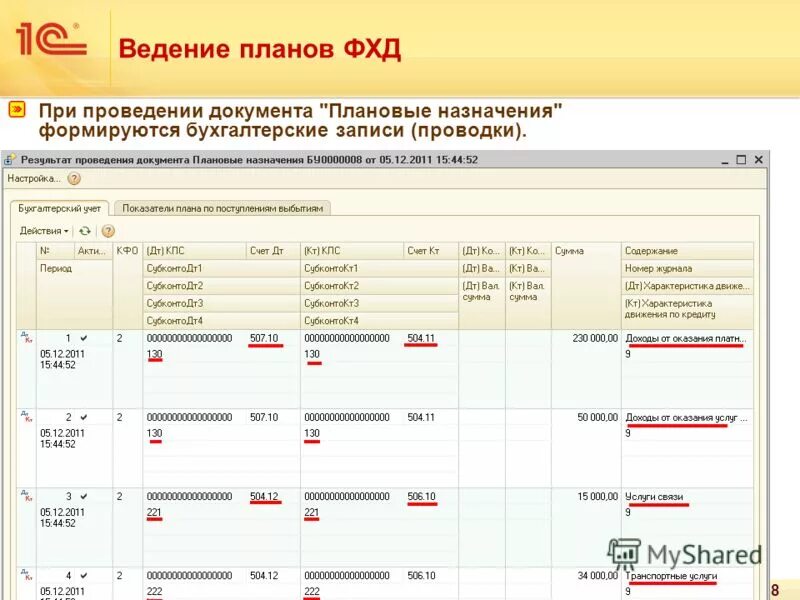This screenshot has height=600, width=800.
Task: Toggle the activity checkmark on row 4
Action: [84, 575]
